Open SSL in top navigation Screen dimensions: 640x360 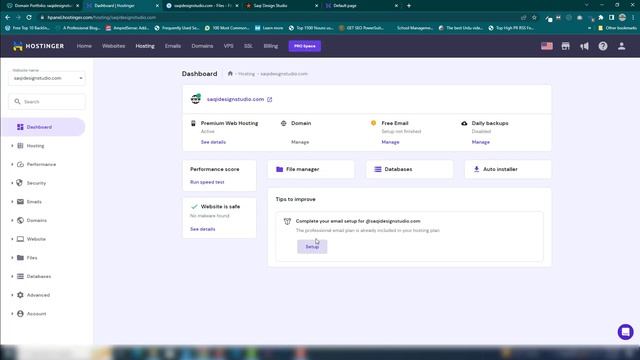point(248,46)
